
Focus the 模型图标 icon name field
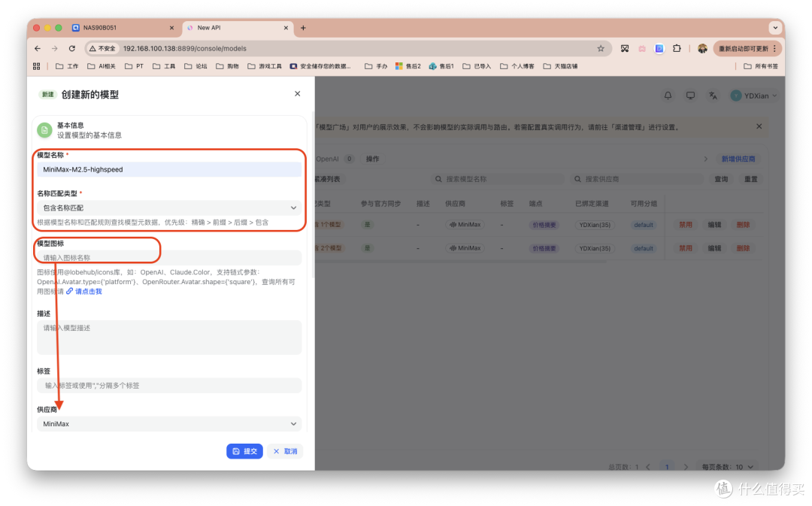(x=169, y=257)
